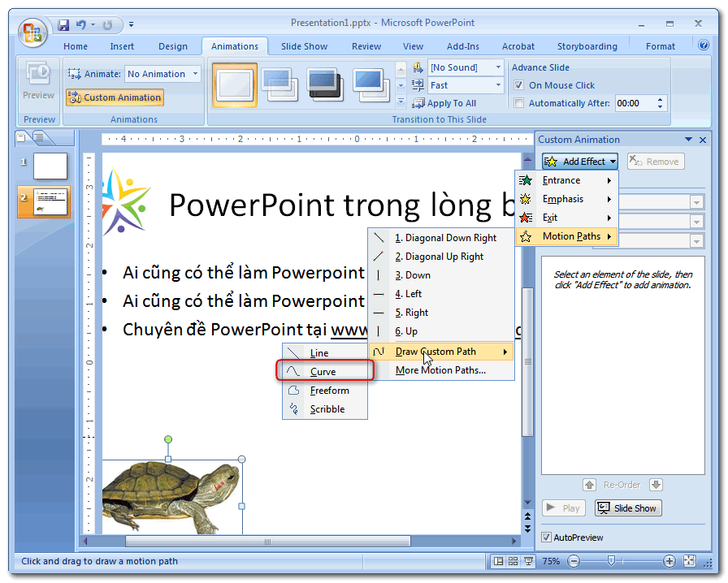Viewport: 728px width, 583px height.
Task: Redo the last action
Action: pos(107,24)
